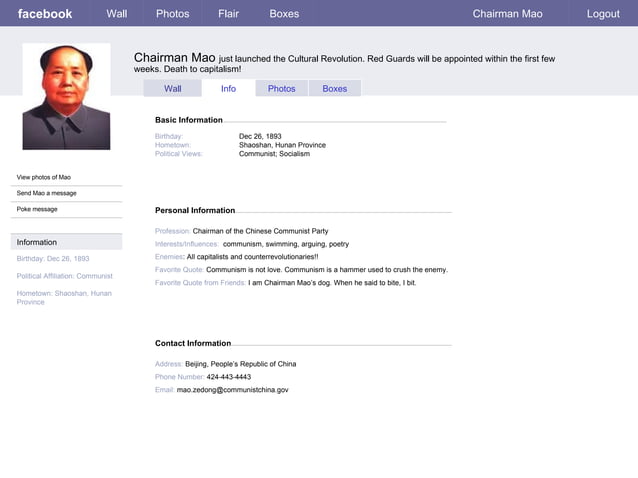
Task: Click 'All capitalists and counterrevolutionaries!!' text
Action: coord(252,257)
